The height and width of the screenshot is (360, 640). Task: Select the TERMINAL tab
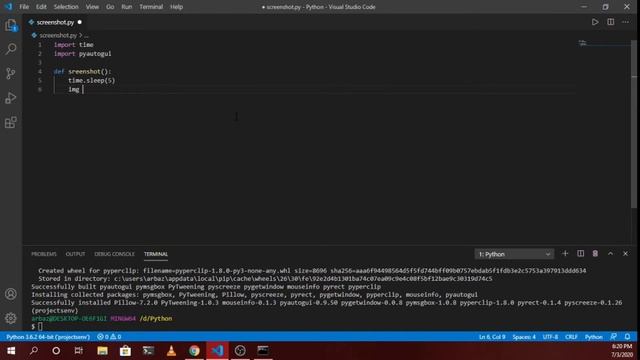point(156,254)
